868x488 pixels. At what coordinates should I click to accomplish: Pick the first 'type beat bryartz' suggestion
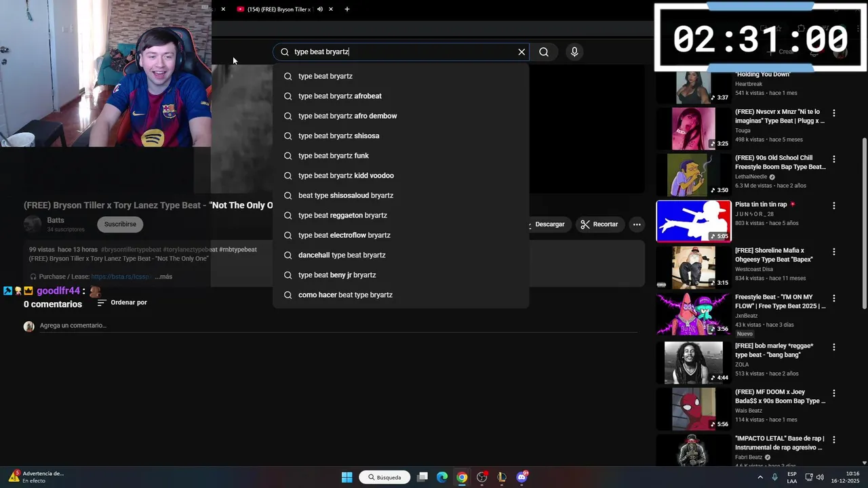click(x=401, y=77)
